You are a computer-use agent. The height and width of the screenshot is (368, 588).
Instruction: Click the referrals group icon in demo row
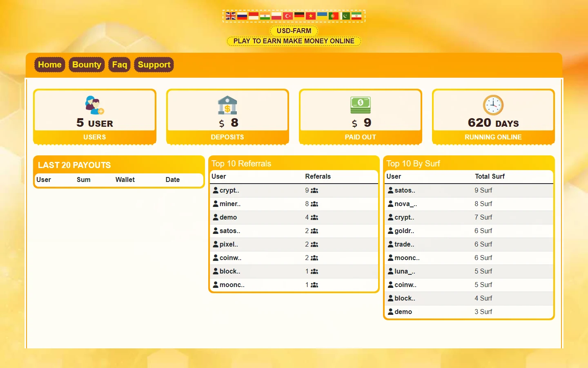[x=314, y=218]
